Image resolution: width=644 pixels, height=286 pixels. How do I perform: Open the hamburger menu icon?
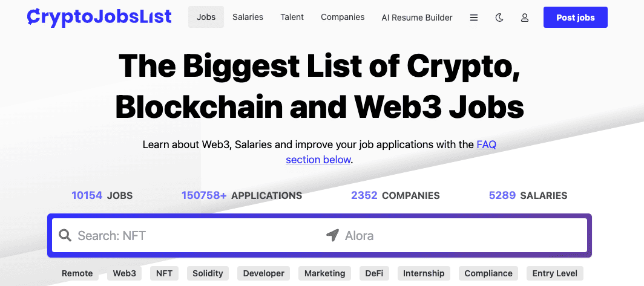473,18
